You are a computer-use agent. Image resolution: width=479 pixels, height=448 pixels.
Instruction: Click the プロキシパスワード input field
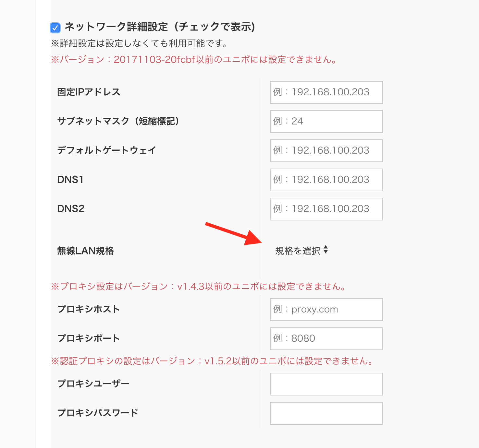pos(326,413)
